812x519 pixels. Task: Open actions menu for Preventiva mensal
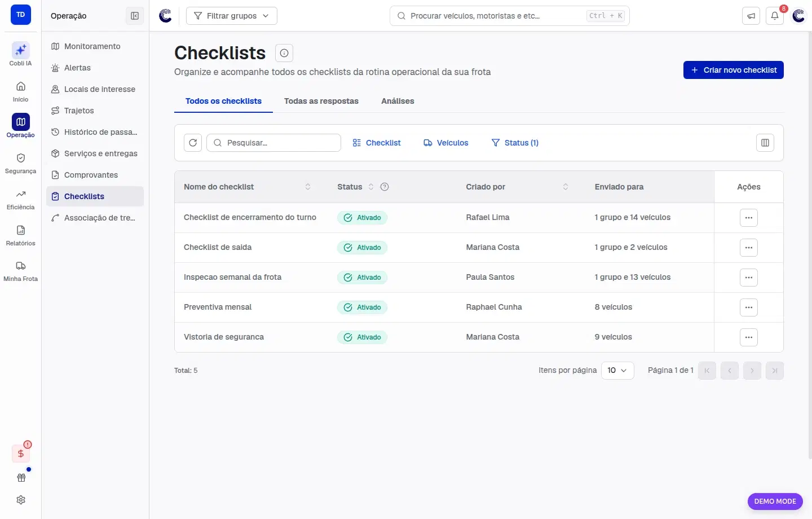tap(749, 307)
